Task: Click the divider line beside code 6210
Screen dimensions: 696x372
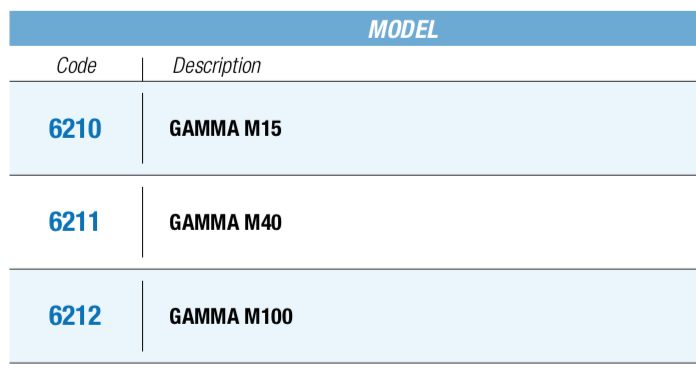Action: click(x=142, y=128)
